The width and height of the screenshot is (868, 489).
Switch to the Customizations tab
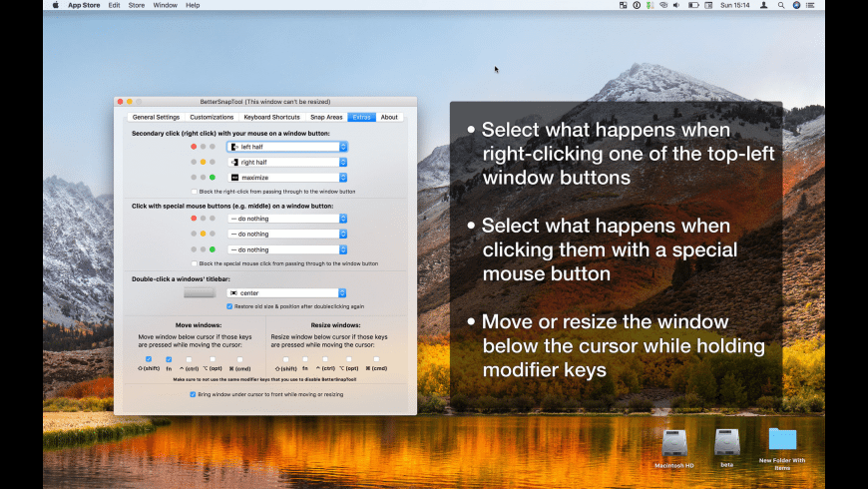(212, 118)
